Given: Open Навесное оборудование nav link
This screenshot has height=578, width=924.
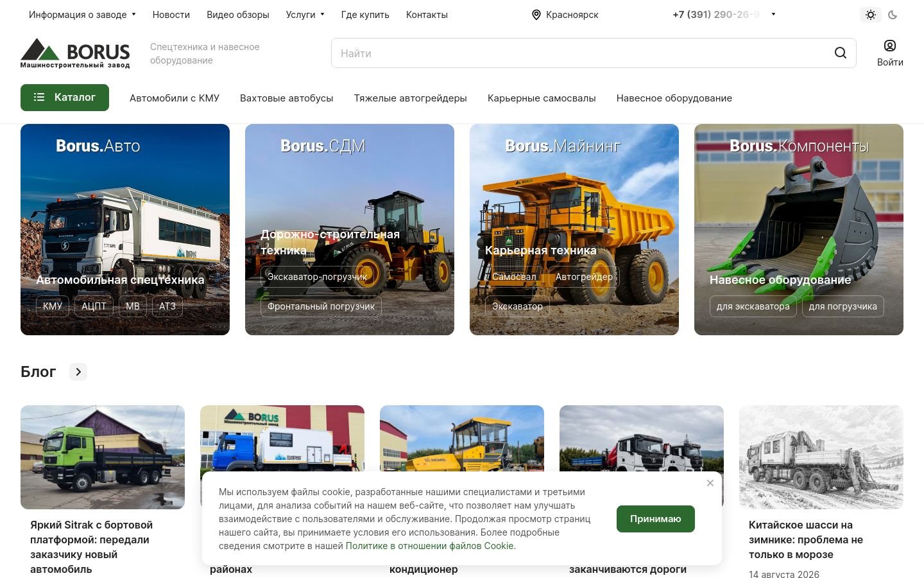Looking at the screenshot, I should pos(674,98).
